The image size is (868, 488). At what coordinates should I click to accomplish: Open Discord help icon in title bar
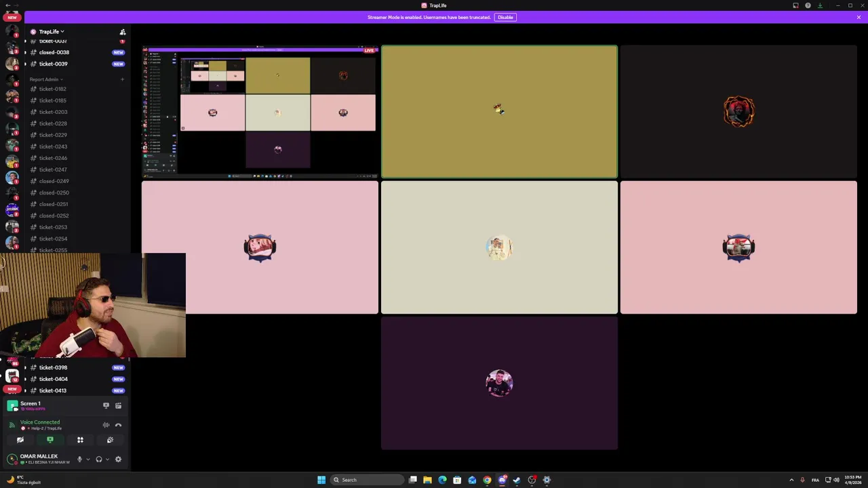[808, 5]
